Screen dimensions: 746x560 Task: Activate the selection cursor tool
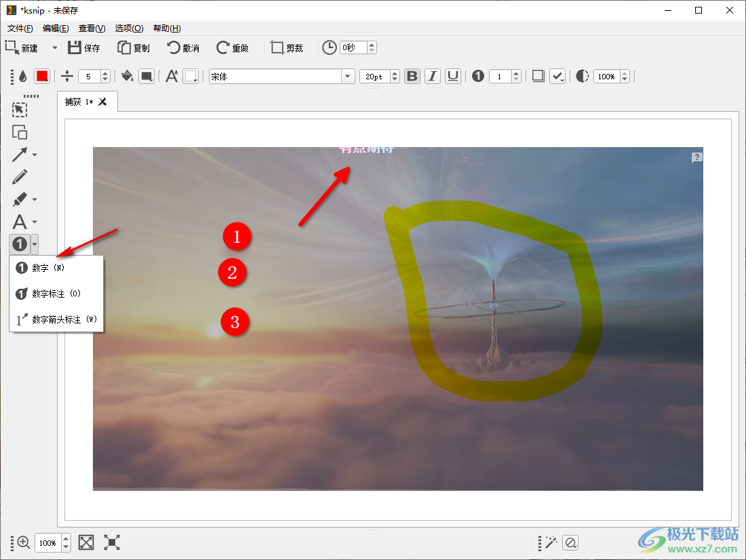20,110
